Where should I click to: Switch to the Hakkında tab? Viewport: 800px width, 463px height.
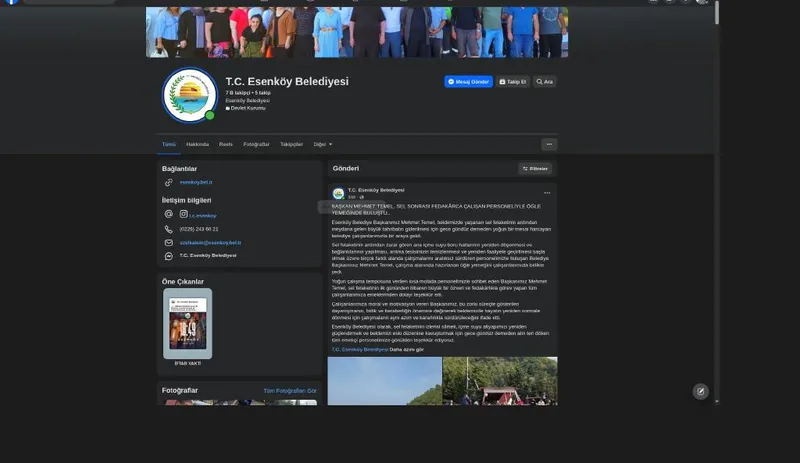tap(197, 144)
